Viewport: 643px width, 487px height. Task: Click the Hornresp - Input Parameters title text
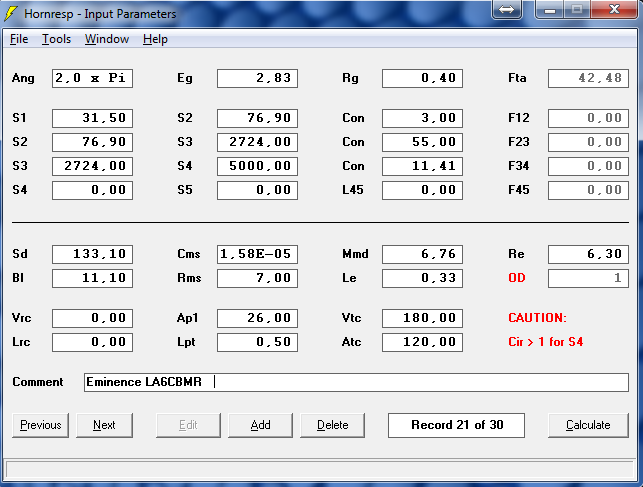(x=100, y=14)
